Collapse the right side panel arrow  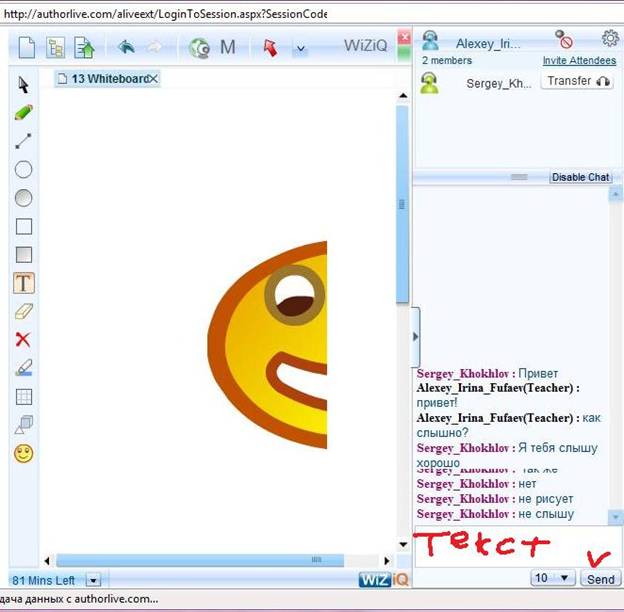(x=415, y=337)
